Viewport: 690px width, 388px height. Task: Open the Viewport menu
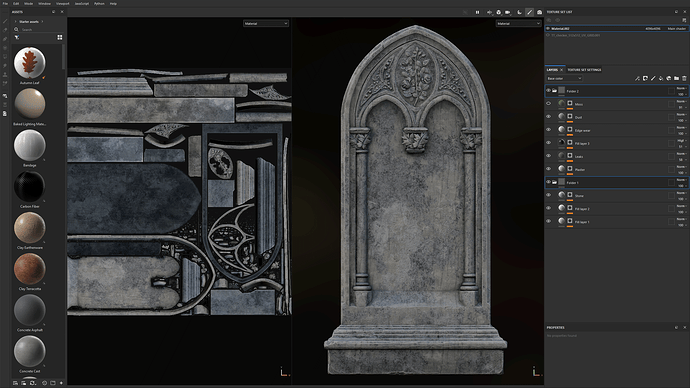click(x=62, y=4)
